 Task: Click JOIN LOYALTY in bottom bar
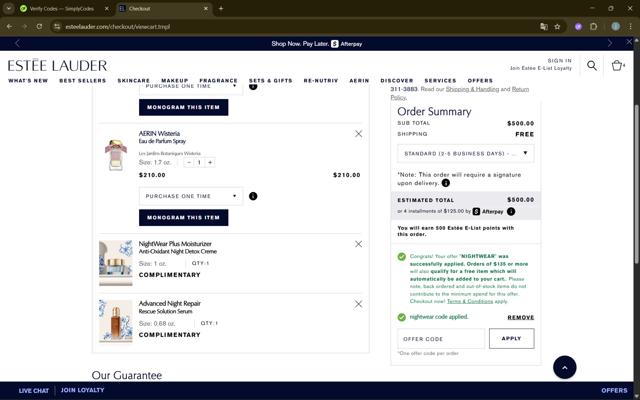pos(82,390)
